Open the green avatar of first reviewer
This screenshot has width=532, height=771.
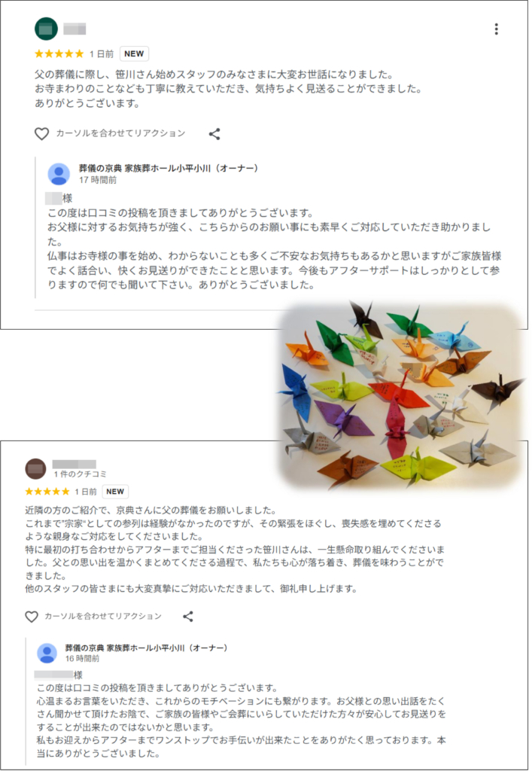(x=46, y=29)
